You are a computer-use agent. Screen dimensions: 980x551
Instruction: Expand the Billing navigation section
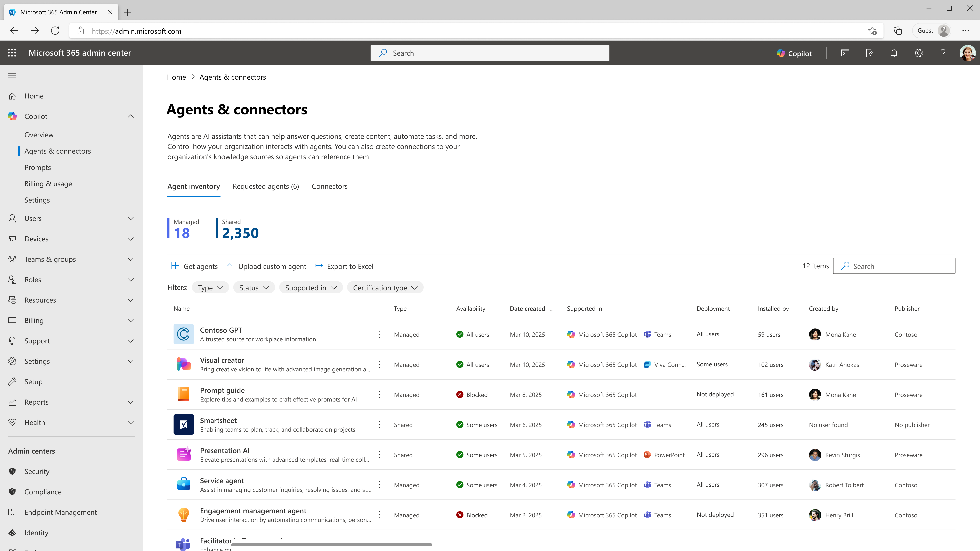click(x=130, y=321)
